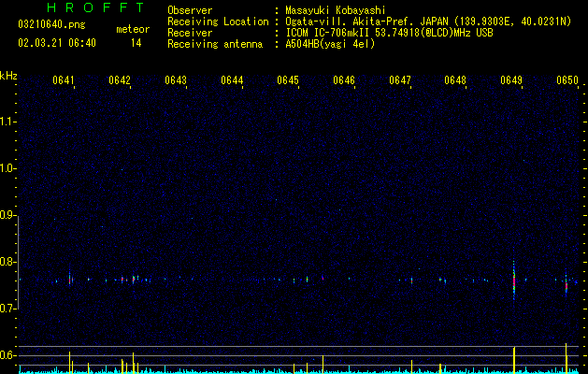Click the Receiving antenna field label

tap(215, 44)
